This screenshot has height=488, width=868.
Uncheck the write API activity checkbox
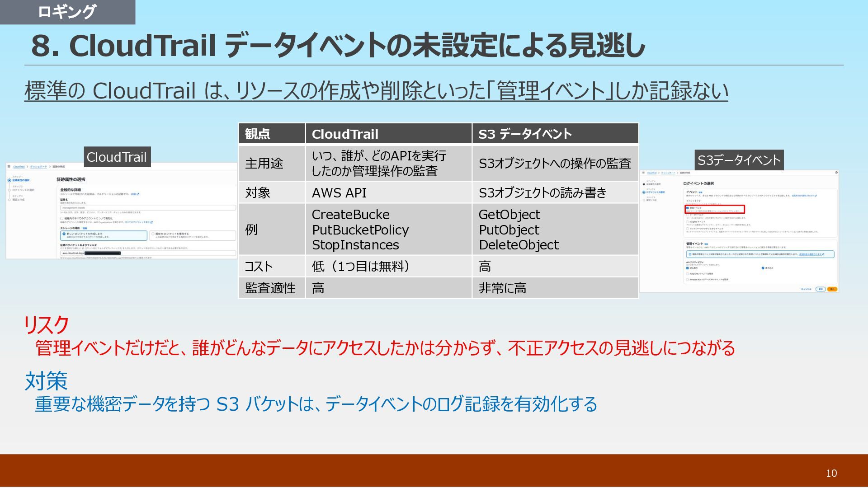coord(763,268)
